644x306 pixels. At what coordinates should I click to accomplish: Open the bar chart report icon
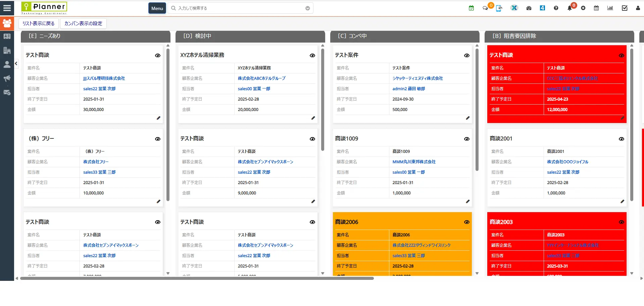(610, 8)
